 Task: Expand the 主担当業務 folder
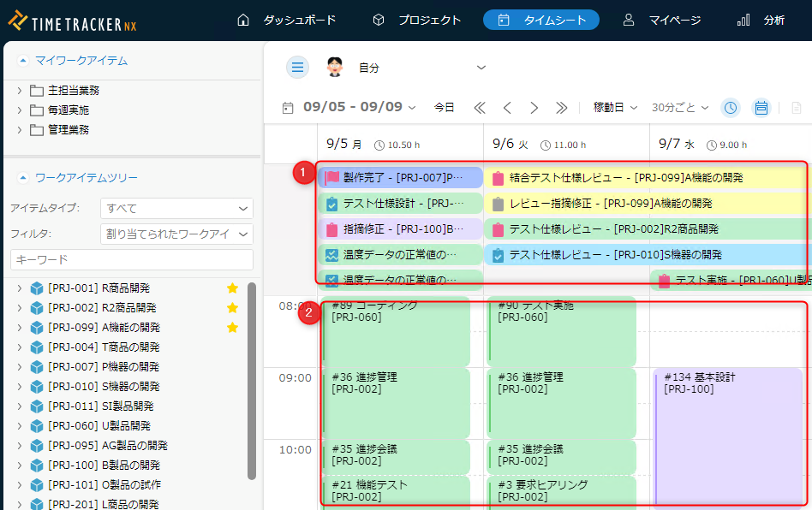click(x=20, y=91)
